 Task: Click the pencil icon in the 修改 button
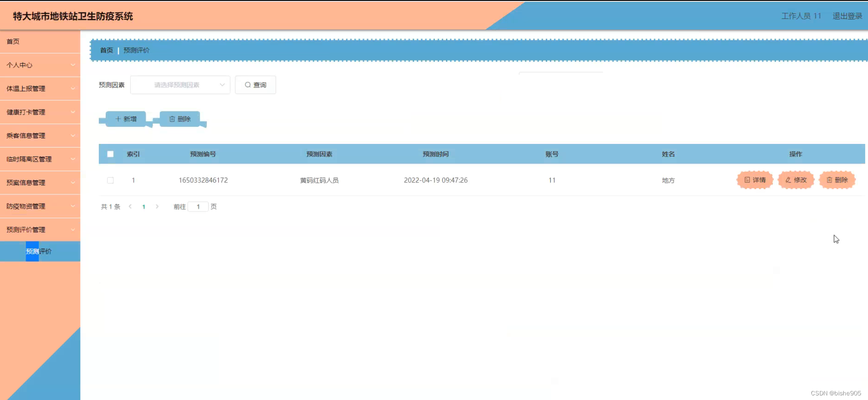tap(788, 180)
